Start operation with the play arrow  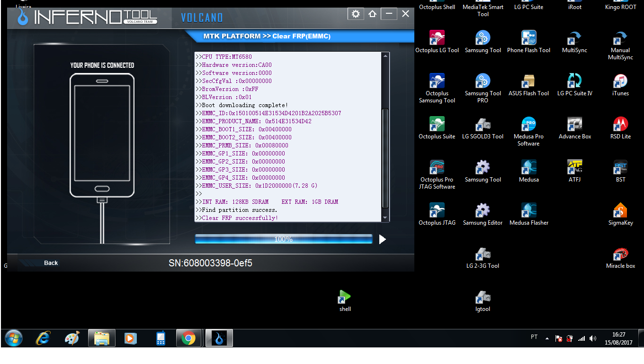pos(382,239)
